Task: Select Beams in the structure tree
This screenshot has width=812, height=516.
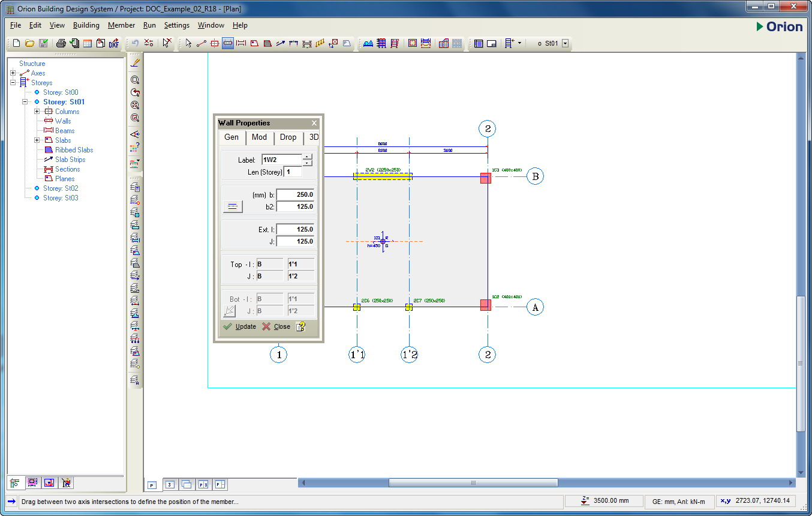Action: coord(65,131)
